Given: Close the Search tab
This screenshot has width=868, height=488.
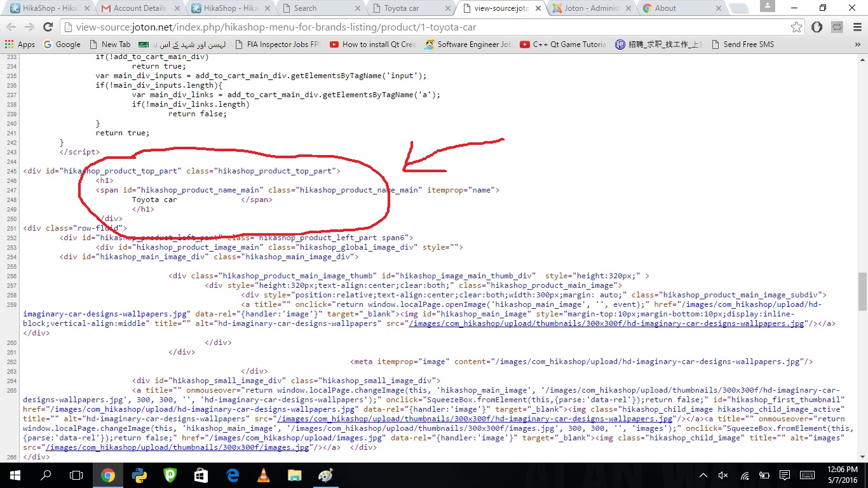Looking at the screenshot, I should pyautogui.click(x=357, y=8).
